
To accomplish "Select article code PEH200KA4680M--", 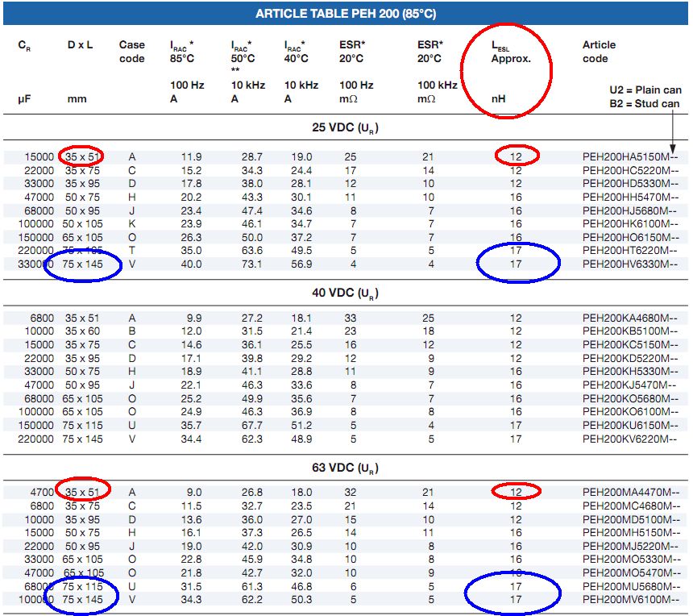I will pyautogui.click(x=630, y=318).
